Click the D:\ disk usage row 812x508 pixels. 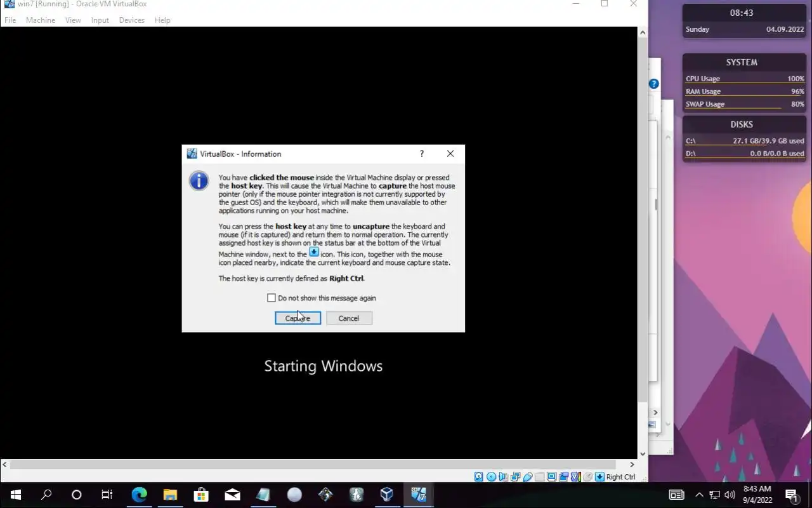point(745,154)
